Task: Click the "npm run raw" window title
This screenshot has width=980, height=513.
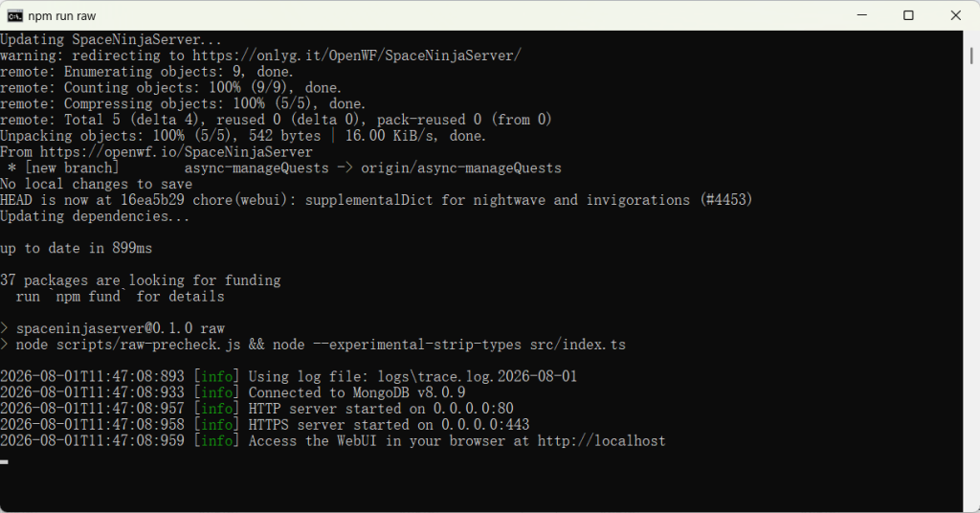Action: tap(62, 16)
